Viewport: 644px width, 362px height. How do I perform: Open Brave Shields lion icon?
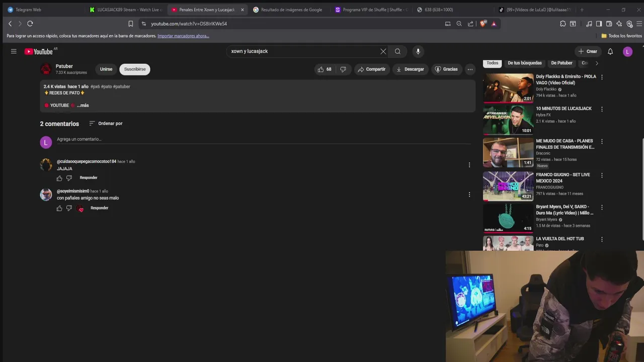[484, 24]
